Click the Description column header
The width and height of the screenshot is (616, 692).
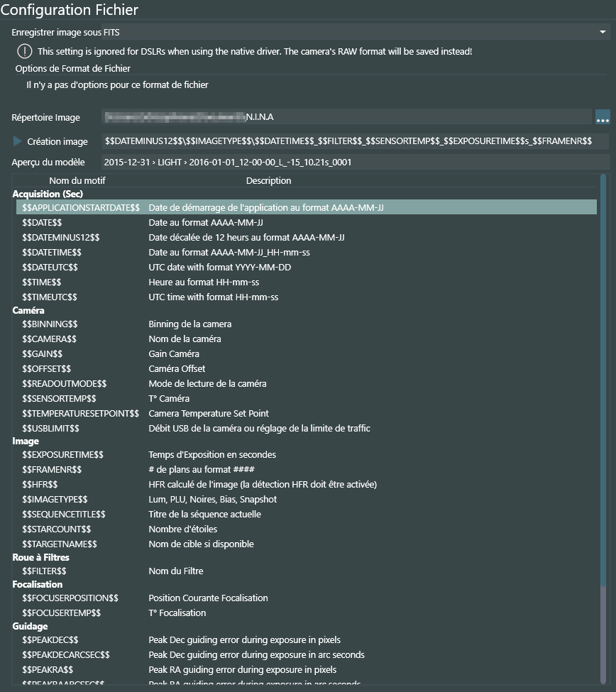(x=268, y=181)
